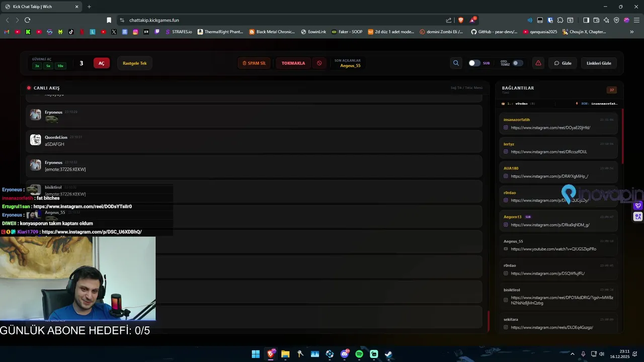Click QuordeLion's aSDAFGH message

(x=254, y=141)
